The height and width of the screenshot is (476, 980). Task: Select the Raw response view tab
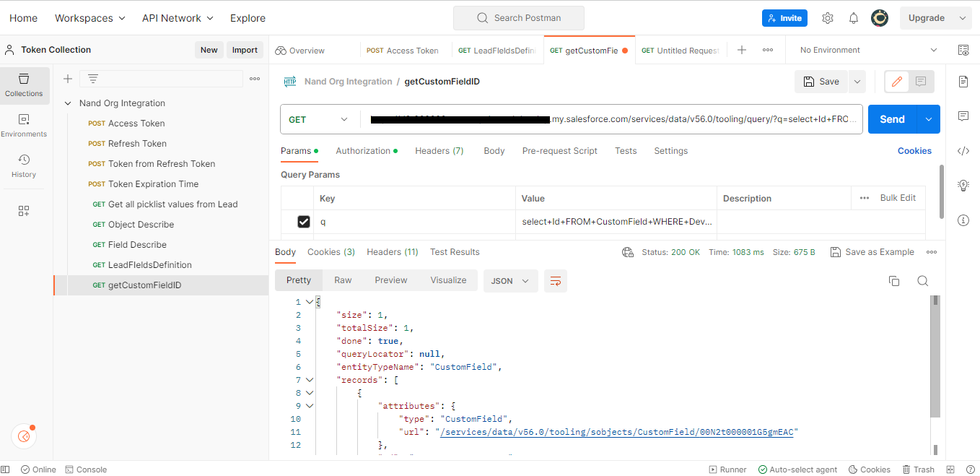(x=343, y=280)
